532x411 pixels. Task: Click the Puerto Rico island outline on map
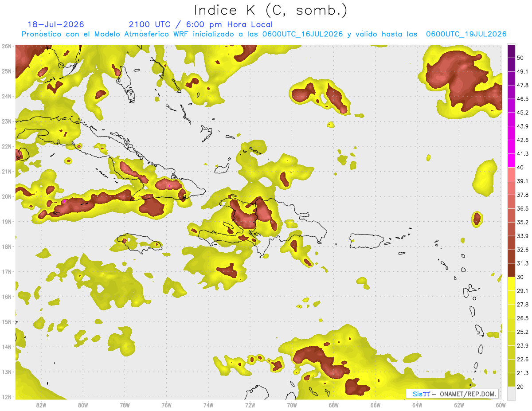367,241
